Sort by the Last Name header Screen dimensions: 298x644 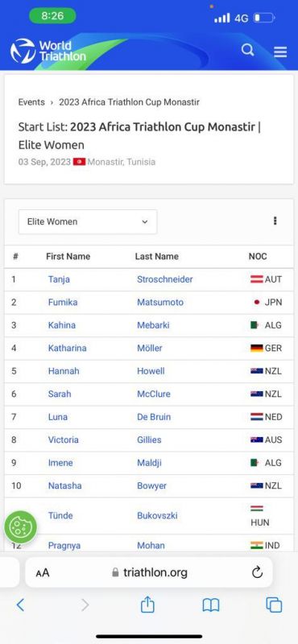coord(156,256)
